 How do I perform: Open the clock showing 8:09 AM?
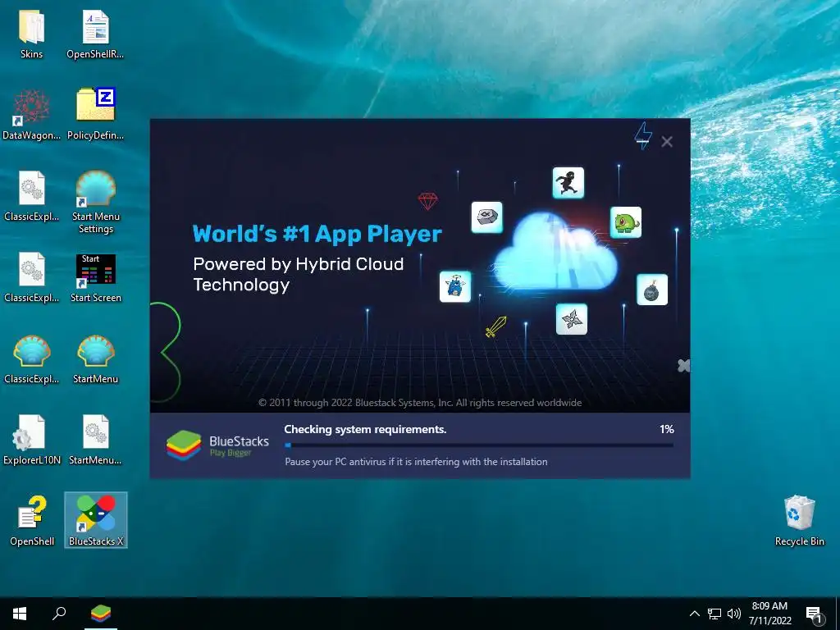click(769, 614)
